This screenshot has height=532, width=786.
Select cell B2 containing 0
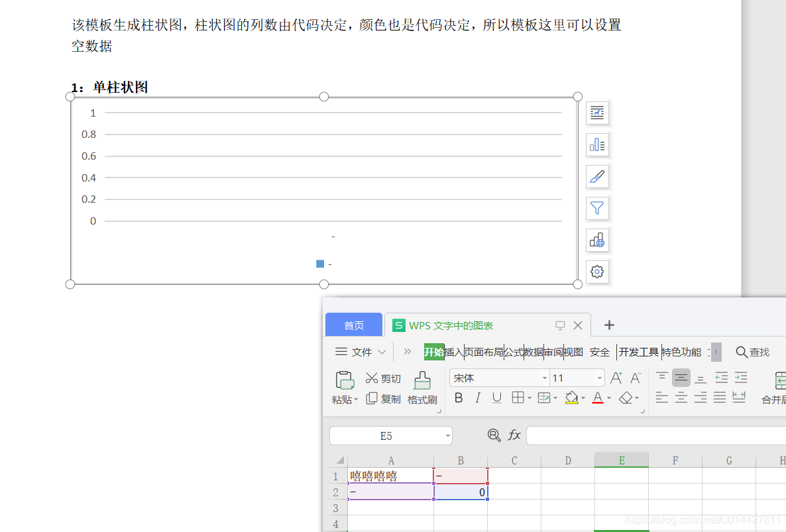click(x=461, y=492)
